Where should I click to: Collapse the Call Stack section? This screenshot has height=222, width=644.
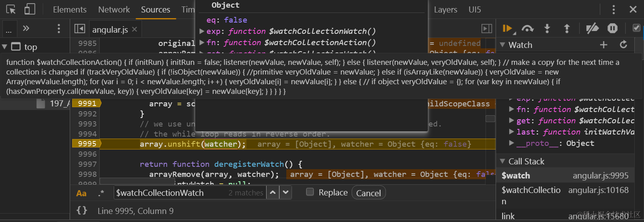(x=502, y=161)
